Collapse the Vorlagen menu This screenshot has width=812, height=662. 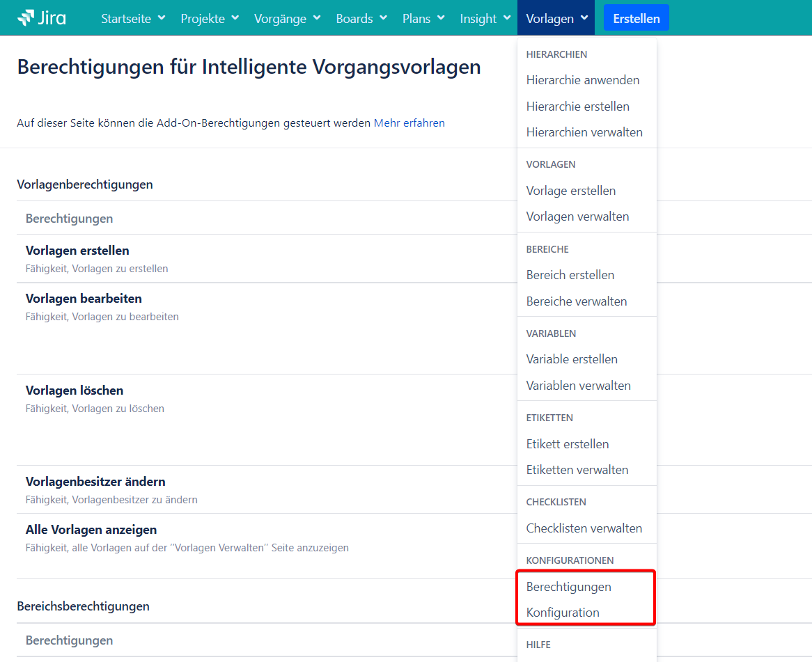(x=556, y=19)
